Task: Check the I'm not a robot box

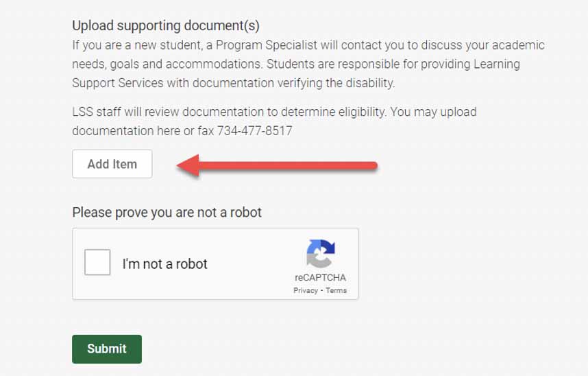Action: [97, 263]
